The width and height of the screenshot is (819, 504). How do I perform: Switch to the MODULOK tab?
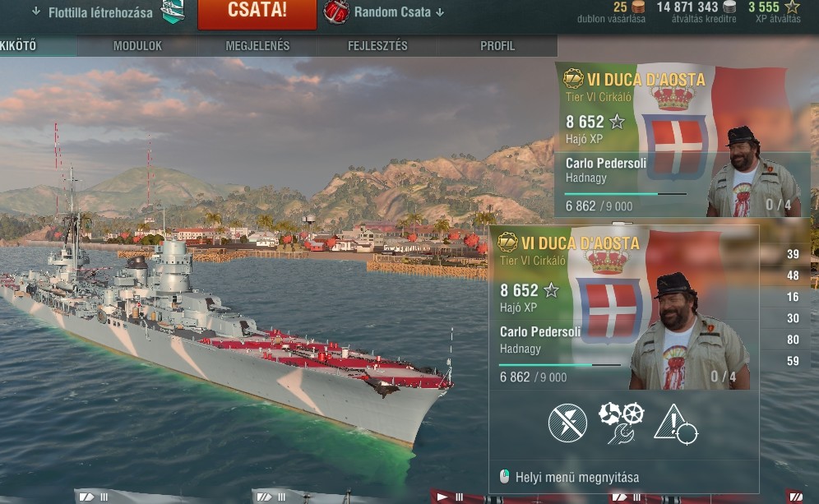tap(137, 46)
